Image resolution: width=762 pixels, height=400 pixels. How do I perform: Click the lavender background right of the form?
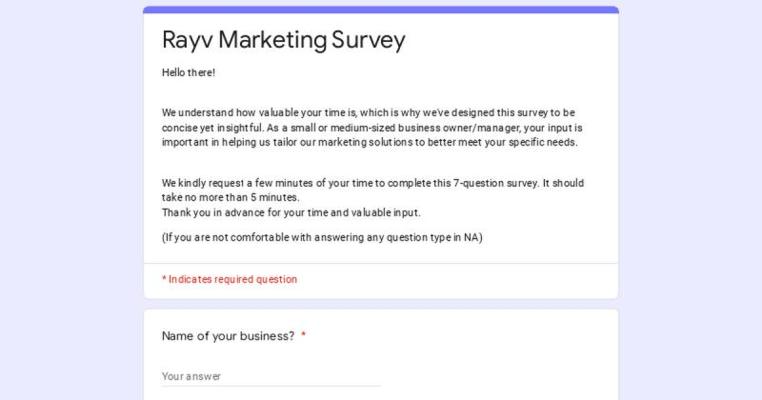[x=690, y=200]
